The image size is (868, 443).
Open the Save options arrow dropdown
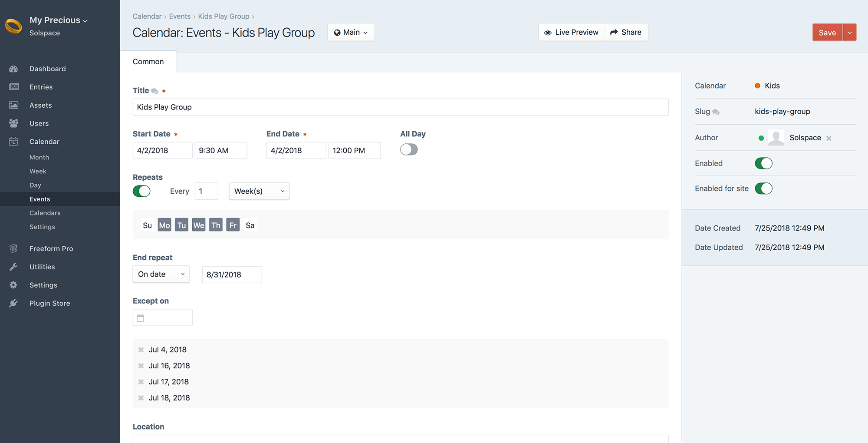(850, 32)
